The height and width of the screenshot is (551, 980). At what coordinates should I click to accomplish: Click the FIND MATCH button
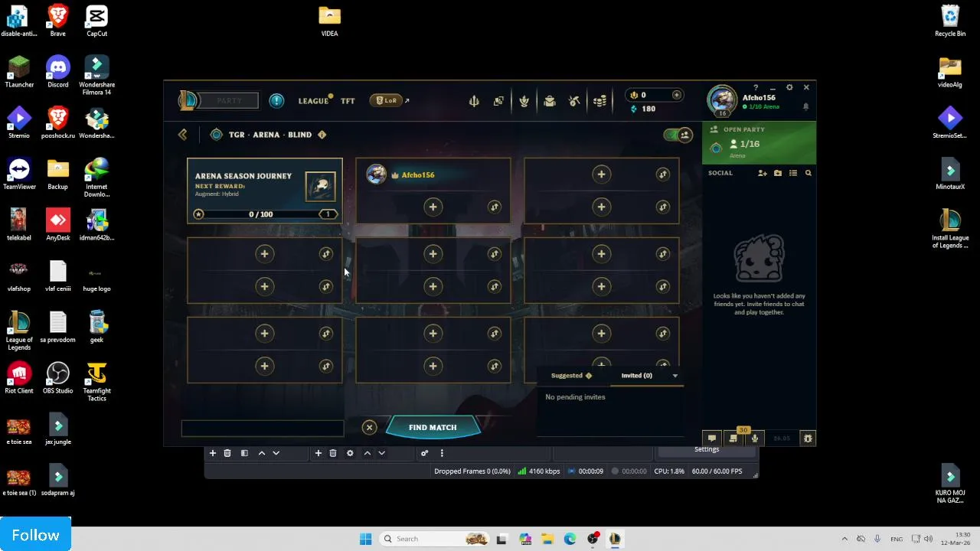pos(433,428)
